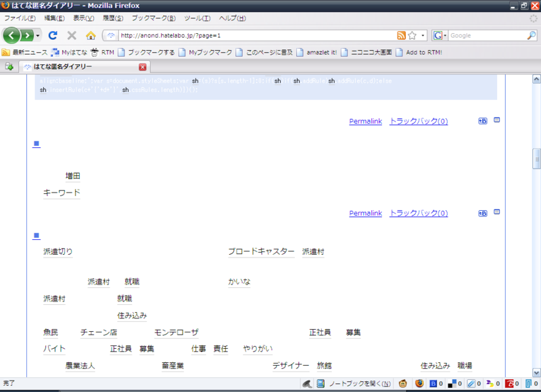Click the vertical scrollbar down arrow
541x392 pixels.
[x=536, y=372]
